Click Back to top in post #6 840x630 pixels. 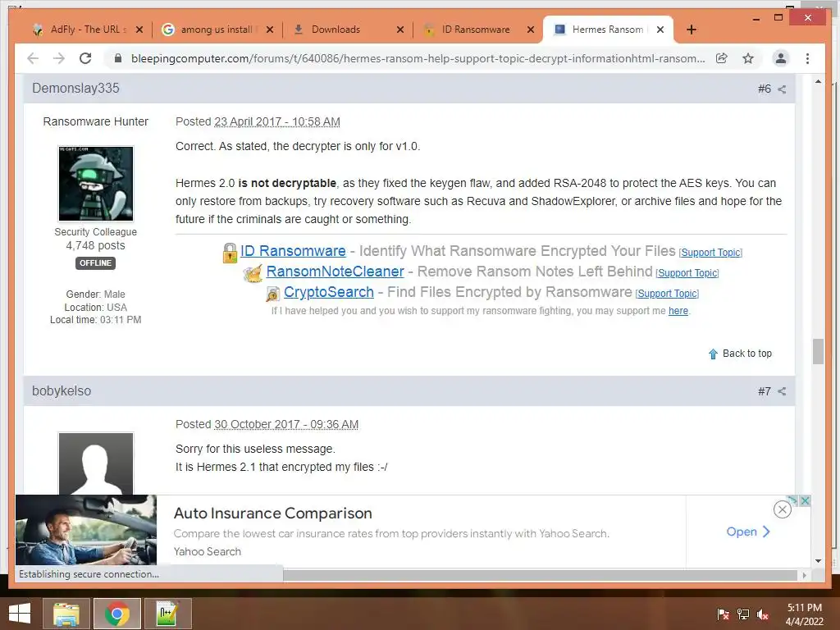click(740, 354)
